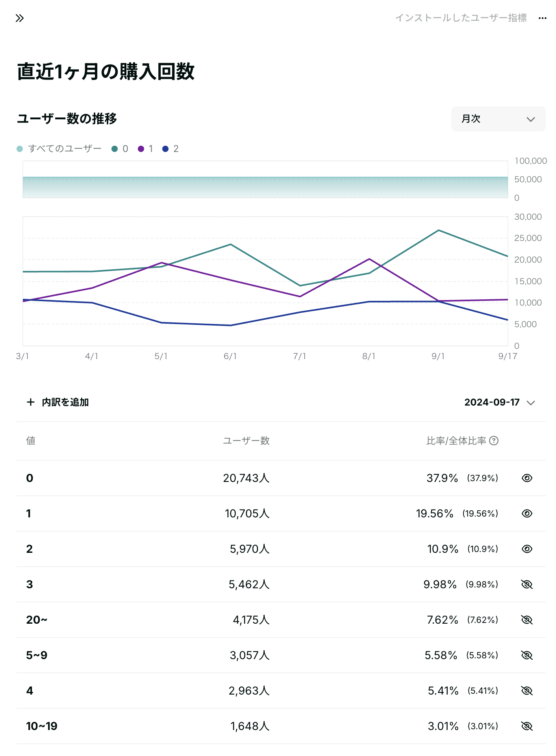
Task: Show row 10~19 via crossed-eye icon
Action: pyautogui.click(x=527, y=726)
